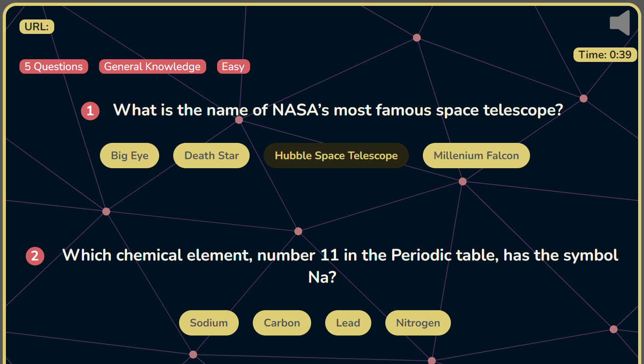Click the 5 Questions tag
The height and width of the screenshot is (364, 644).
pos(53,66)
